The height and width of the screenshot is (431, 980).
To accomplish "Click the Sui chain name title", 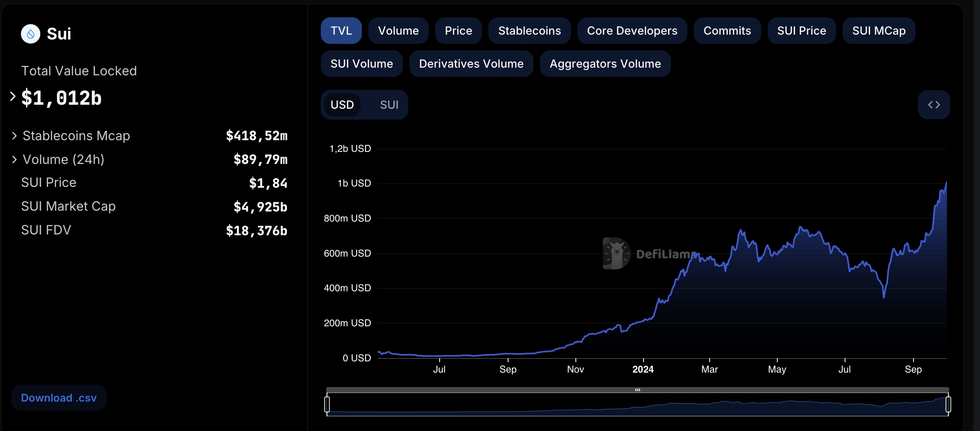I will pyautogui.click(x=59, y=34).
